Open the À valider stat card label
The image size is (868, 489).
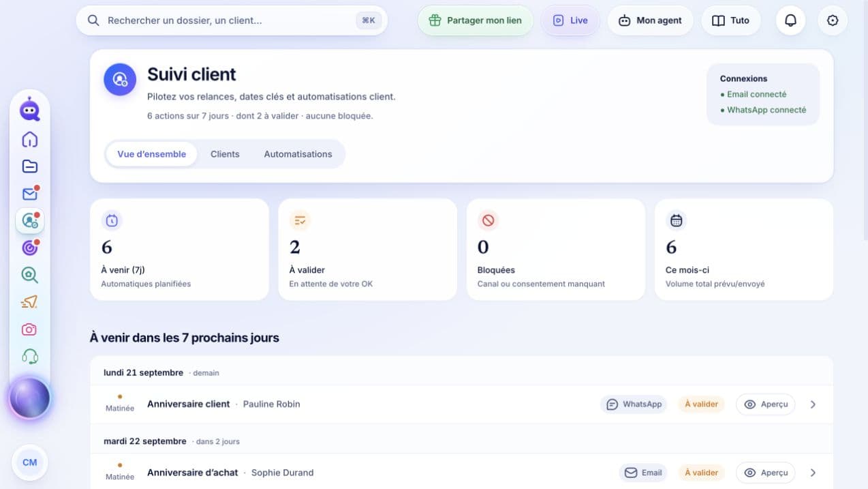[x=307, y=270]
